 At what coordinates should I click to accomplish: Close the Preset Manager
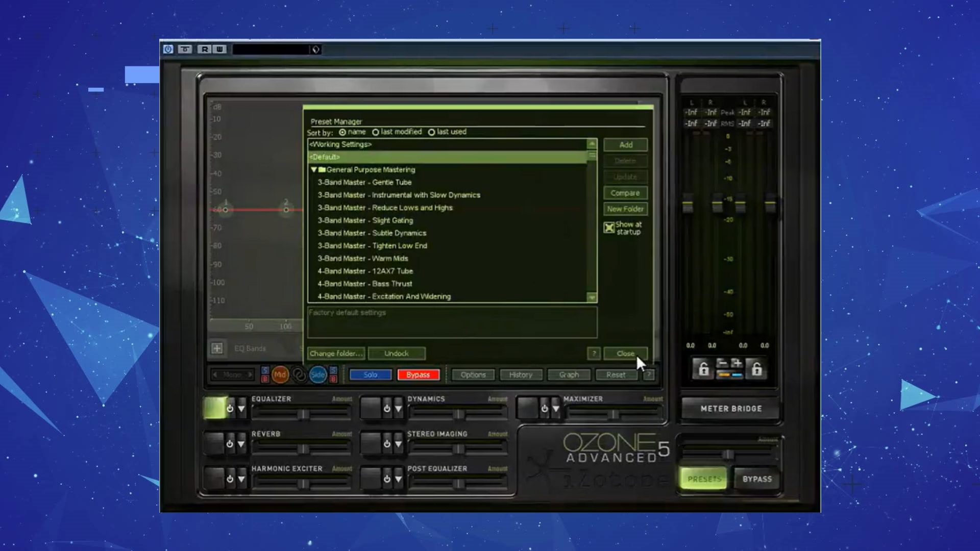tap(626, 353)
